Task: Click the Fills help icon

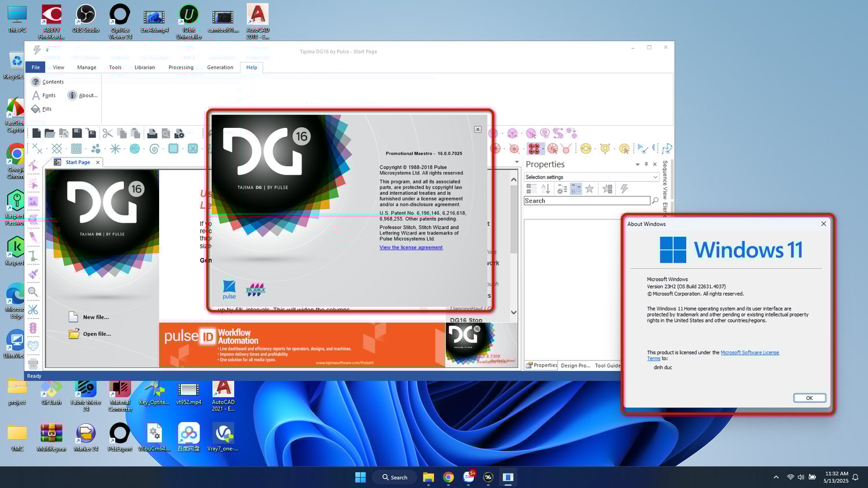Action: click(x=36, y=109)
